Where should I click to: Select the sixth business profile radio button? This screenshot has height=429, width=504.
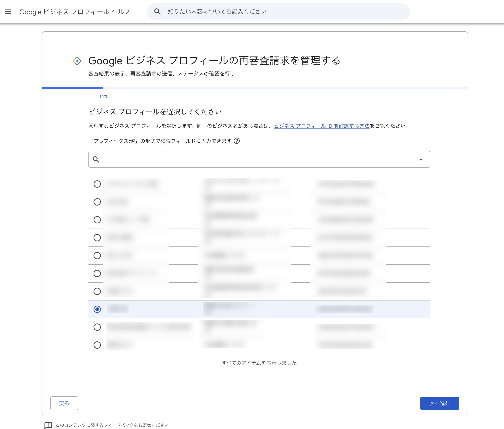[x=97, y=274]
